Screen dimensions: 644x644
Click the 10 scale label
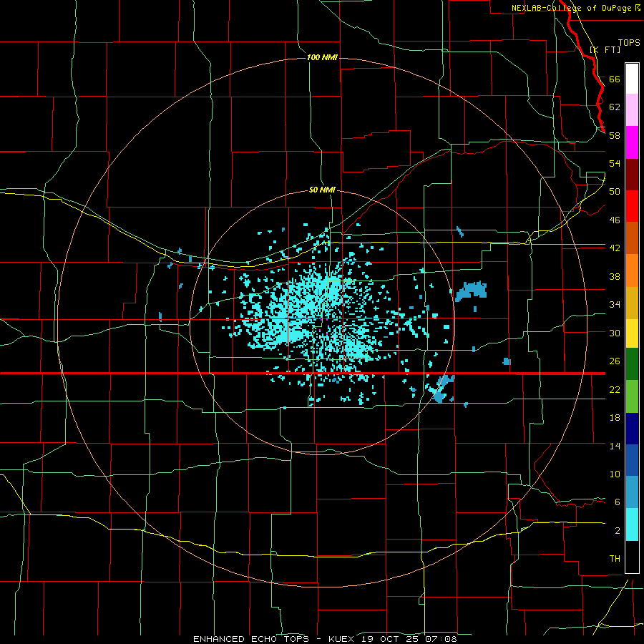click(615, 474)
